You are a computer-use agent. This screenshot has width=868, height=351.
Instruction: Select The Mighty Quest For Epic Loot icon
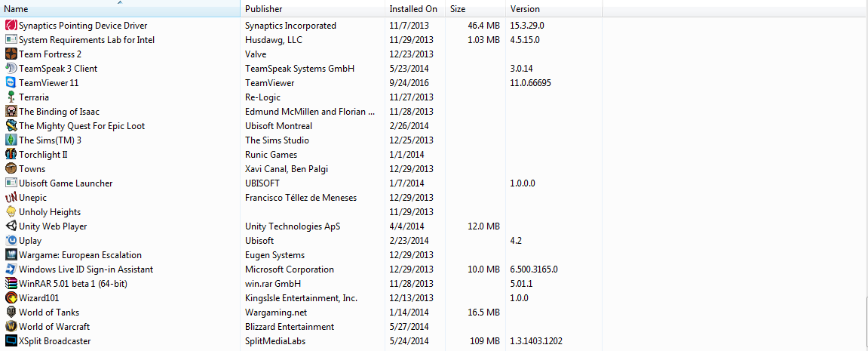[x=11, y=126]
